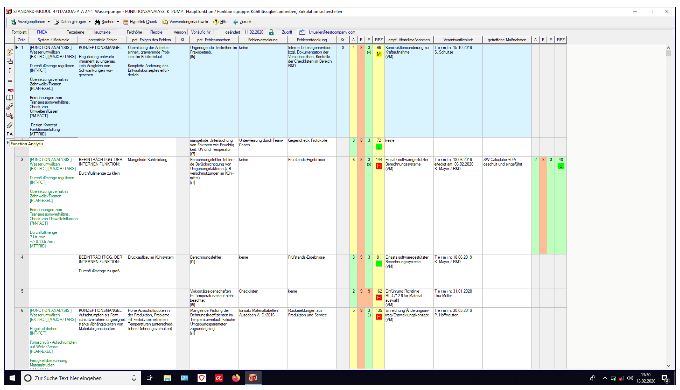Click the yellow RPZ indicator in row 1

point(379,54)
